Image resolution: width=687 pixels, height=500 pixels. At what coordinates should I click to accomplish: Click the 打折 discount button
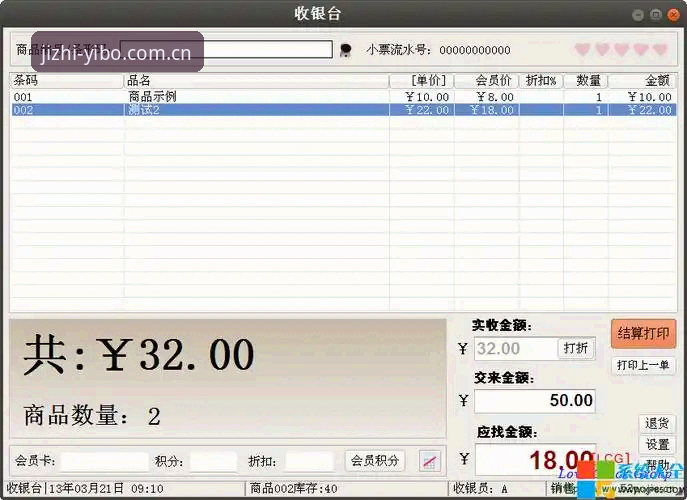click(576, 348)
